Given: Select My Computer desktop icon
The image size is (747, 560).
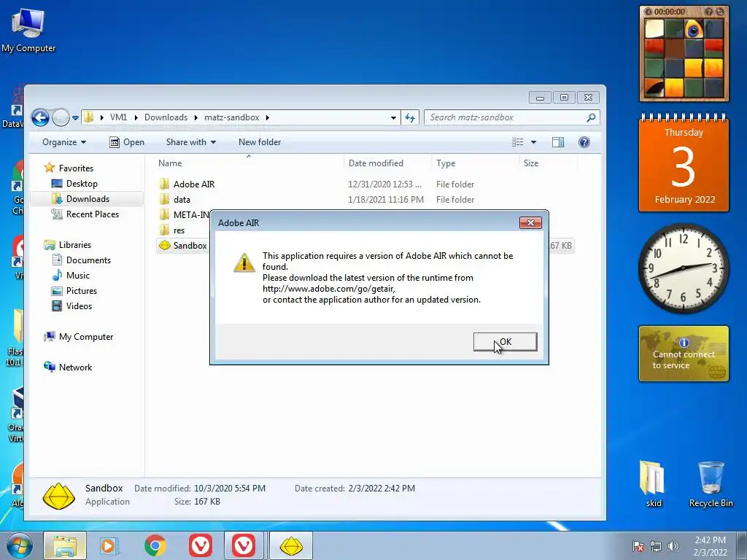Looking at the screenshot, I should 28,29.
